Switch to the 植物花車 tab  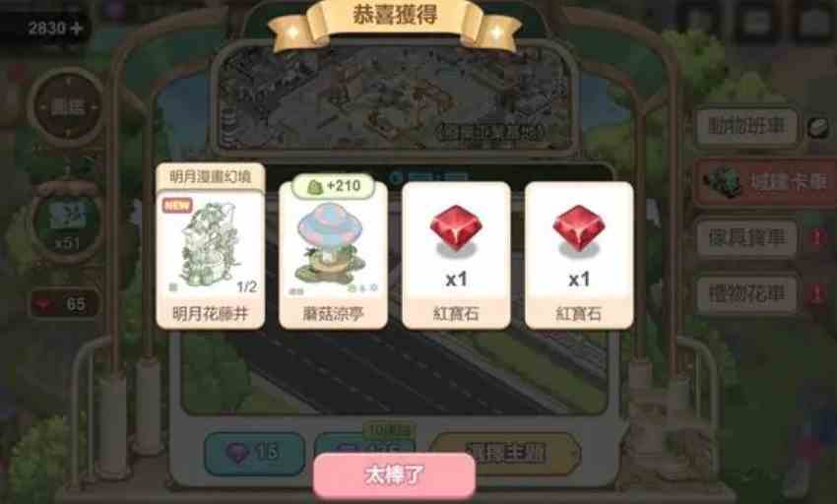(746, 294)
